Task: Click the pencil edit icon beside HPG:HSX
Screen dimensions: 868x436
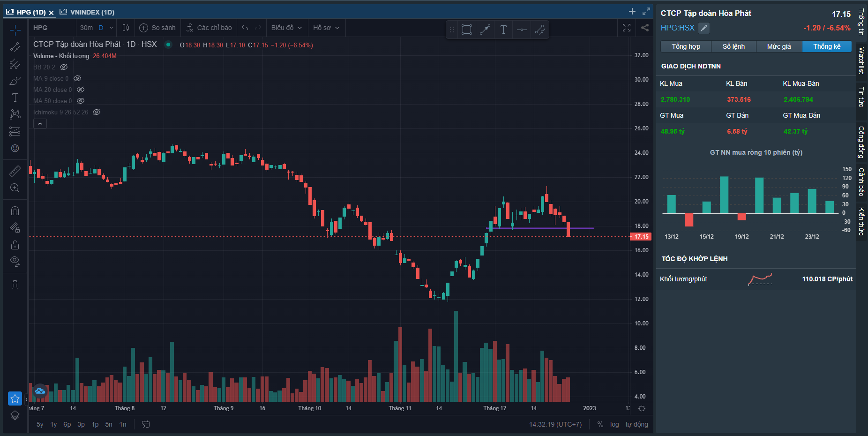Action: (703, 28)
